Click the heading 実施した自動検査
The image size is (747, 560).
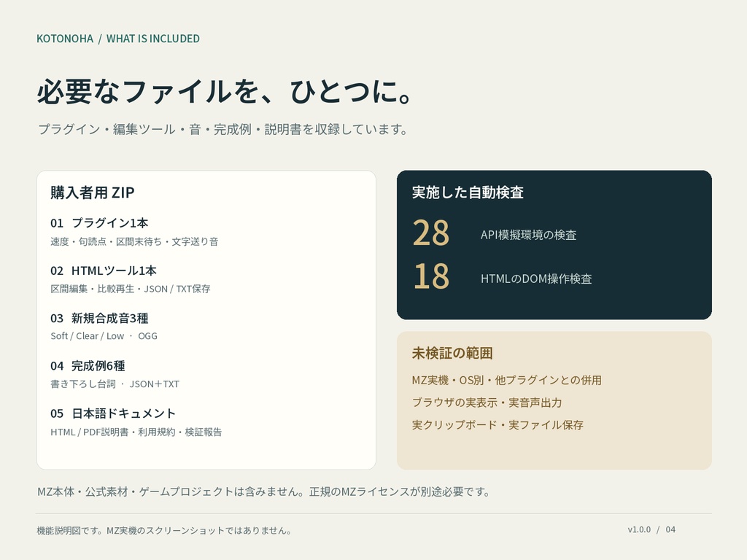(468, 192)
